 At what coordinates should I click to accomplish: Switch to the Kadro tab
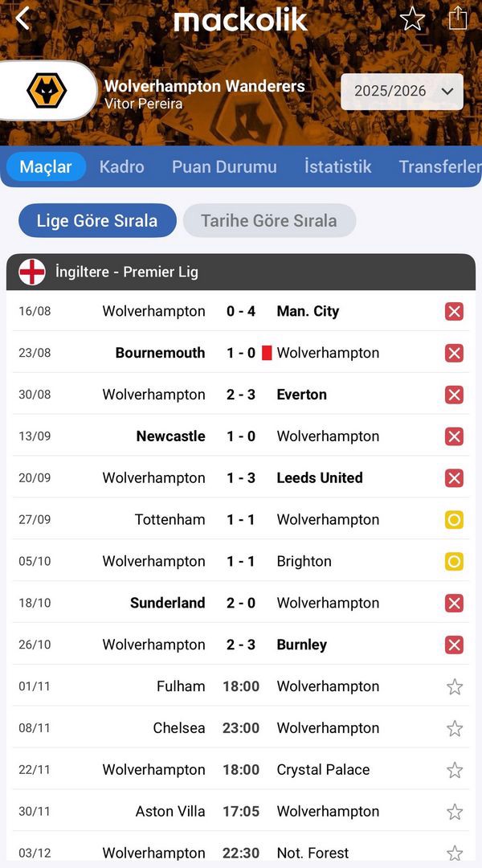pyautogui.click(x=122, y=166)
